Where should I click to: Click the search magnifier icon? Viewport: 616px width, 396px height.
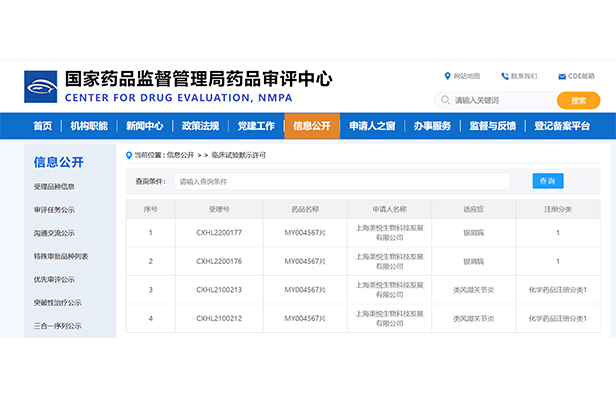click(445, 100)
